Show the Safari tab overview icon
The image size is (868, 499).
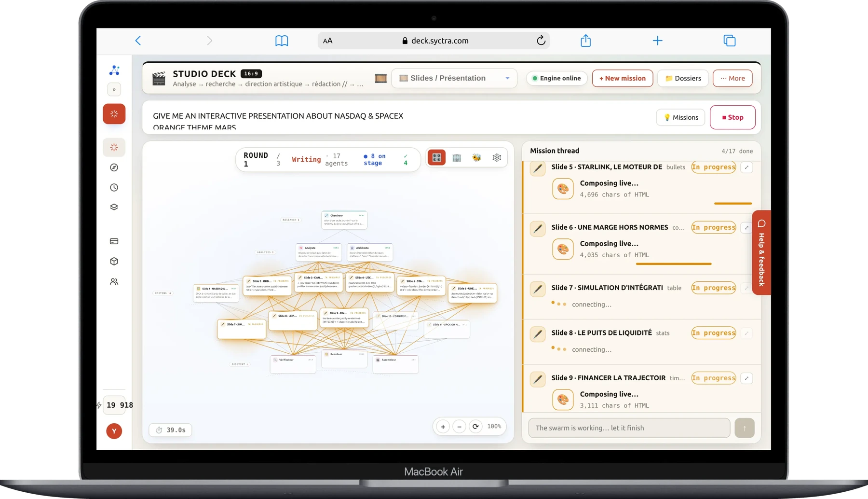730,41
